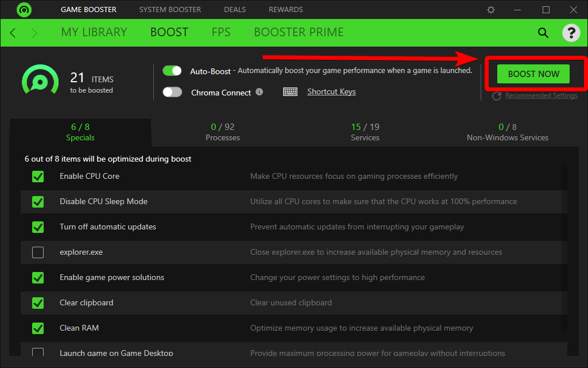
Task: Go back with the left arrow
Action: pos(13,33)
